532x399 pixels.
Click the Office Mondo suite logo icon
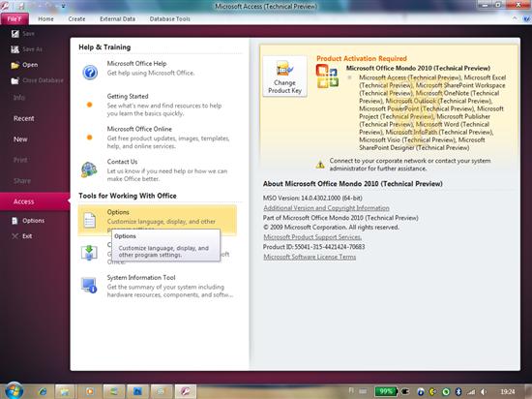[x=327, y=77]
